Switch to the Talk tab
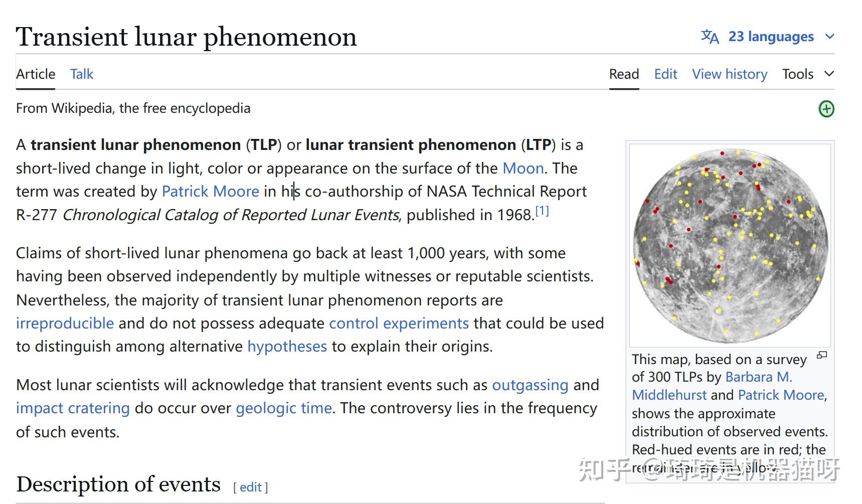This screenshot has width=862, height=504. (x=81, y=74)
